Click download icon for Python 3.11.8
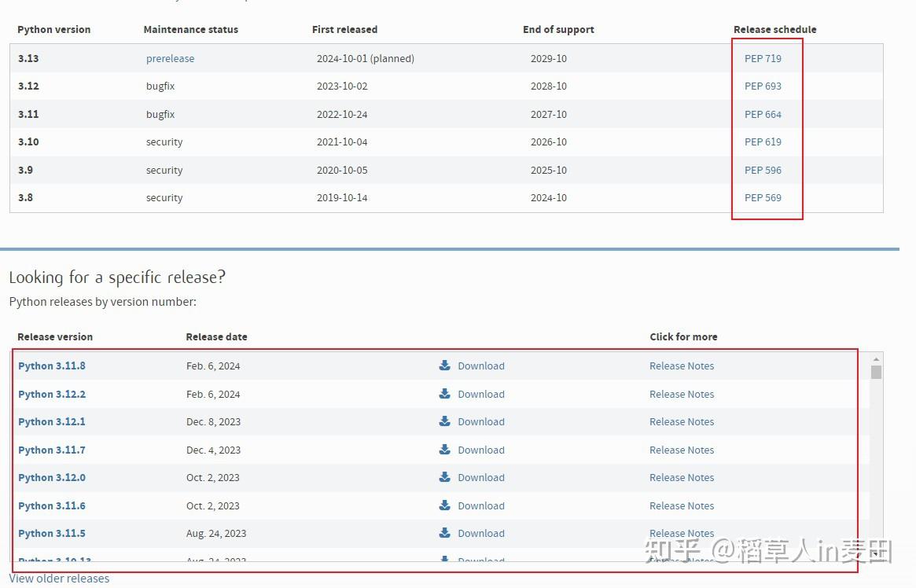 pyautogui.click(x=444, y=366)
